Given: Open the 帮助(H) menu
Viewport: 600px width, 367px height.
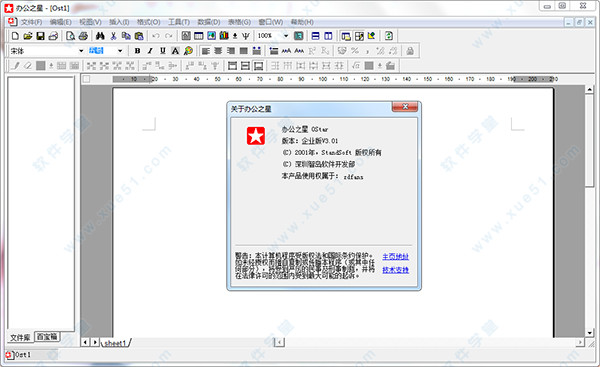Looking at the screenshot, I should point(302,22).
